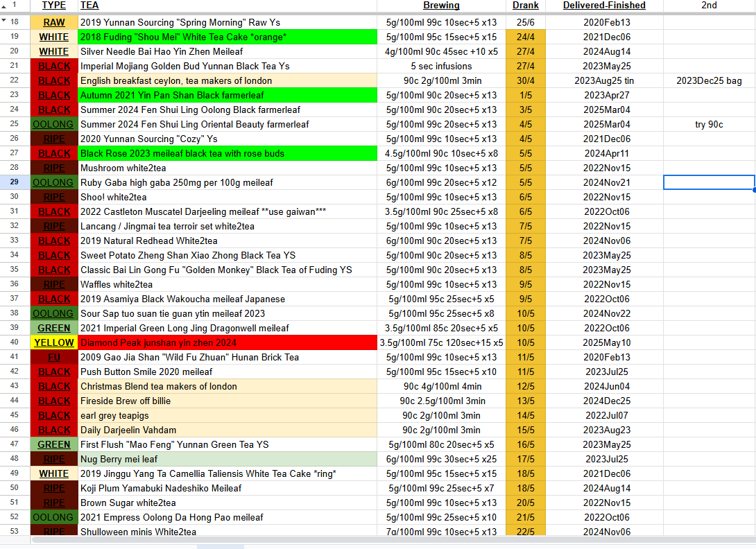This screenshot has height=549, width=756.
Task: Select row header 29
Action: pos(15,182)
